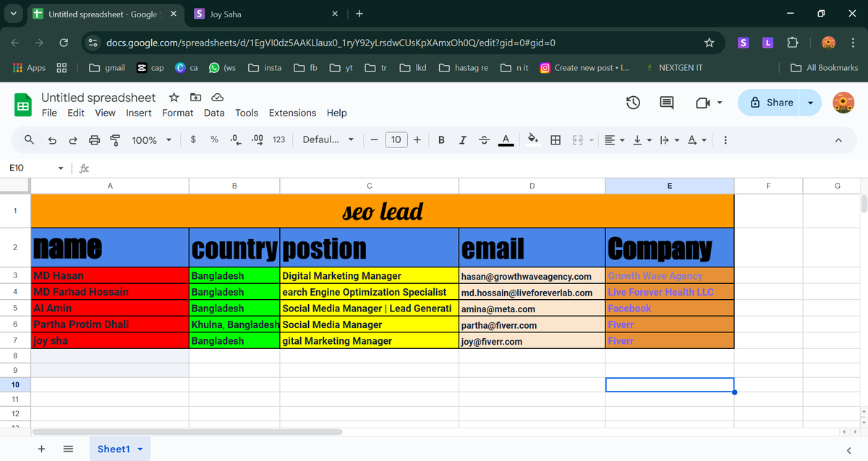Click the search menus magnifier icon
Screen dimensions: 868x461
tap(29, 140)
